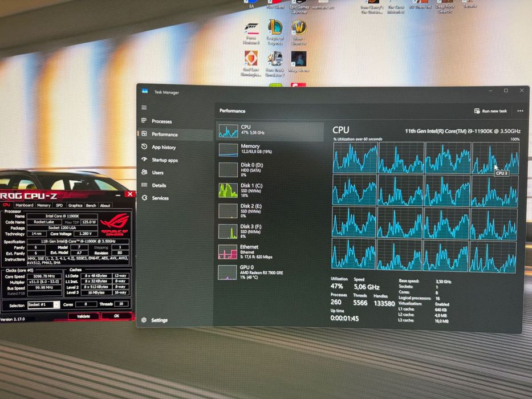
Task: Open the Socket #1 selection dropdown
Action: (43, 305)
